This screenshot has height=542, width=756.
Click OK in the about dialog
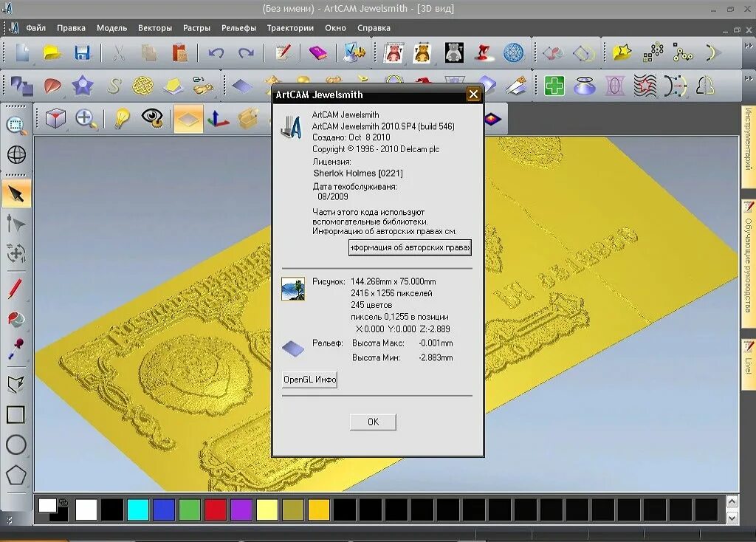click(373, 422)
